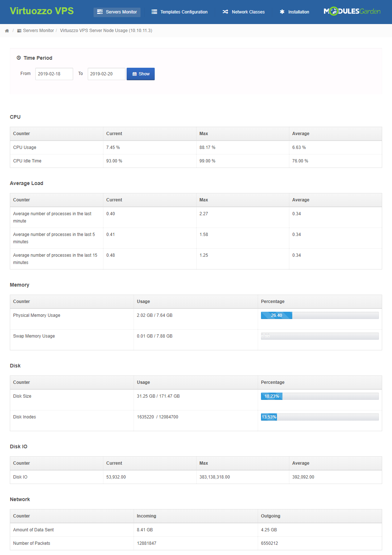Click the home icon in the breadcrumb
This screenshot has height=555, width=392.
pos(7,31)
